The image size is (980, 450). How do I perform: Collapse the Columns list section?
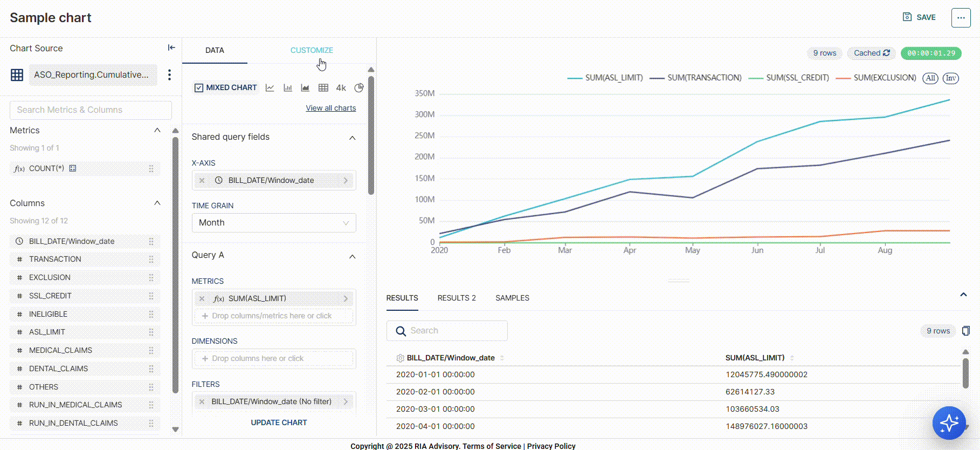pos(157,203)
